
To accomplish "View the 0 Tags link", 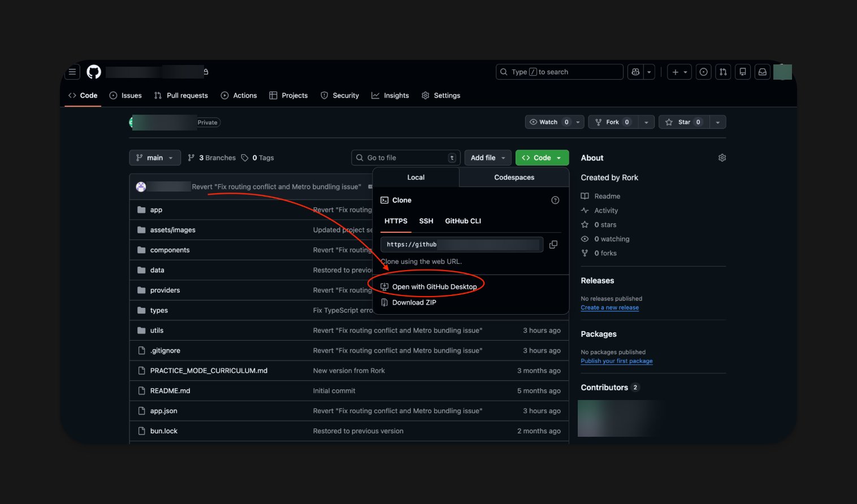I will pyautogui.click(x=258, y=158).
